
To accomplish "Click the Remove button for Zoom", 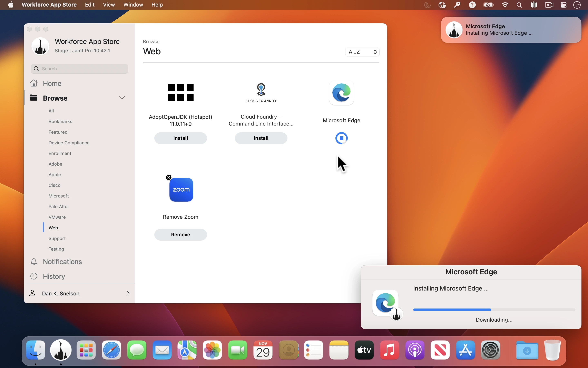I will [x=180, y=235].
